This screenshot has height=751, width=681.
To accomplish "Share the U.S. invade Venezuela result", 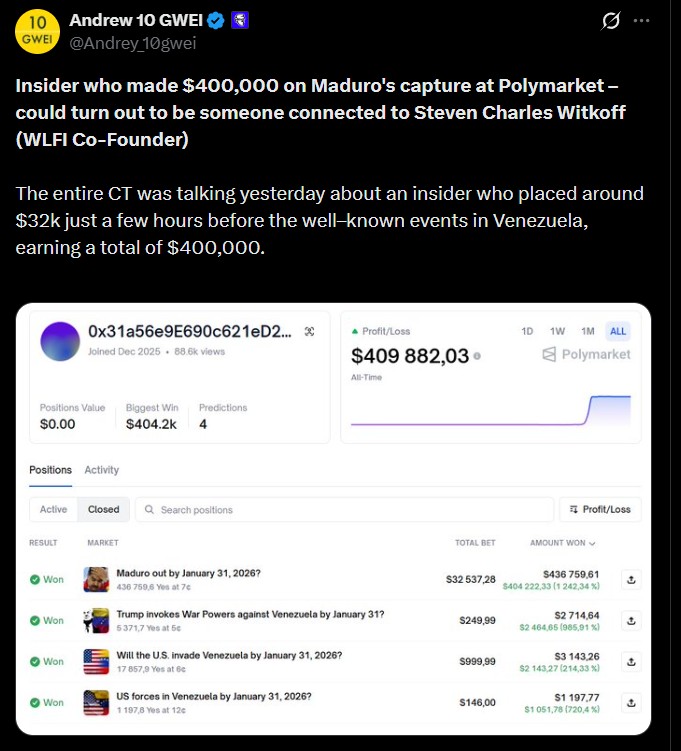I will [x=631, y=661].
